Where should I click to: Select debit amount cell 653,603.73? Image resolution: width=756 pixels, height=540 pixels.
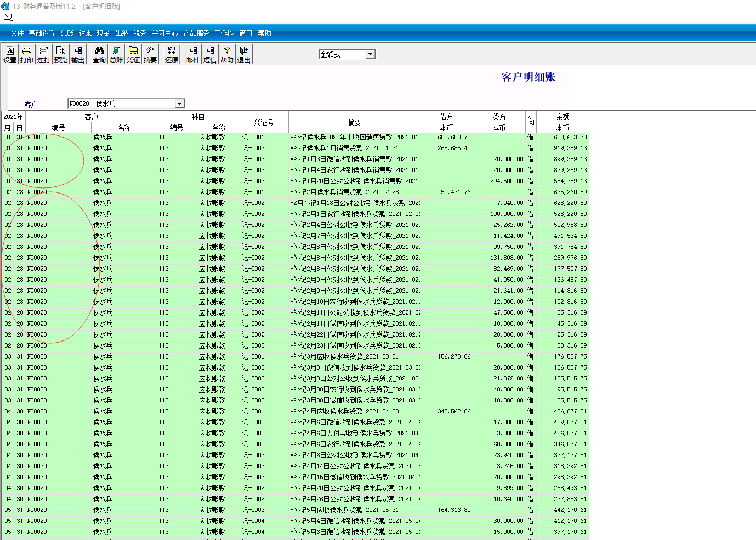446,138
